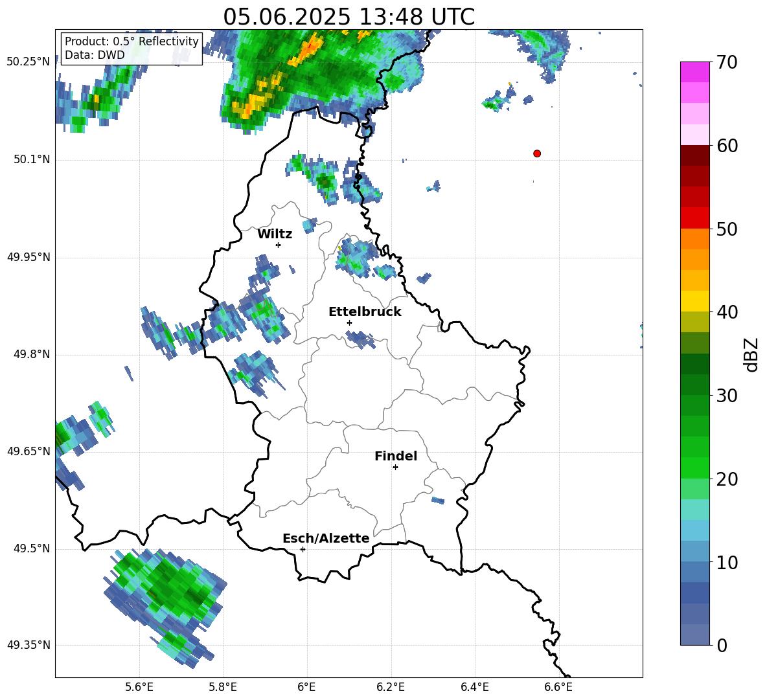This screenshot has height=700, width=767.
Task: Click the cross marker below Findel
Action: click(396, 468)
